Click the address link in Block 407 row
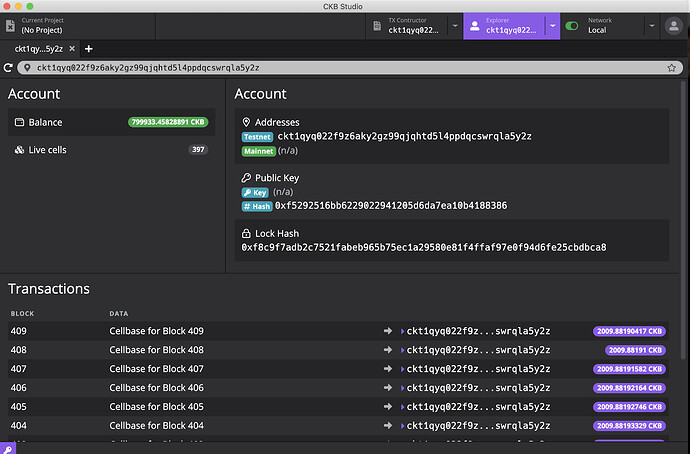Screen dimensions: 690x454 pos(478,369)
